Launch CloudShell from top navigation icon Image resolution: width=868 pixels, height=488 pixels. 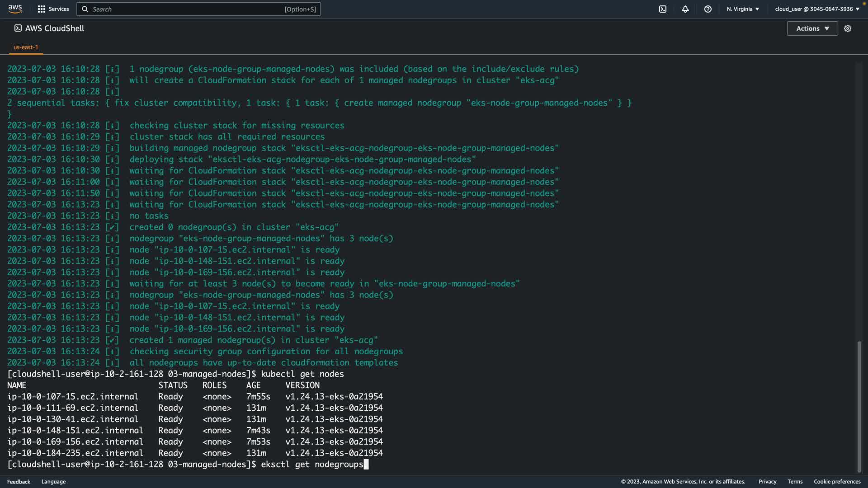(663, 9)
